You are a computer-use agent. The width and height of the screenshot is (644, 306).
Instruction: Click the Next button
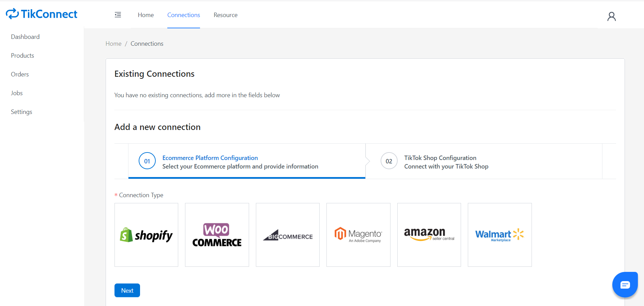click(127, 290)
